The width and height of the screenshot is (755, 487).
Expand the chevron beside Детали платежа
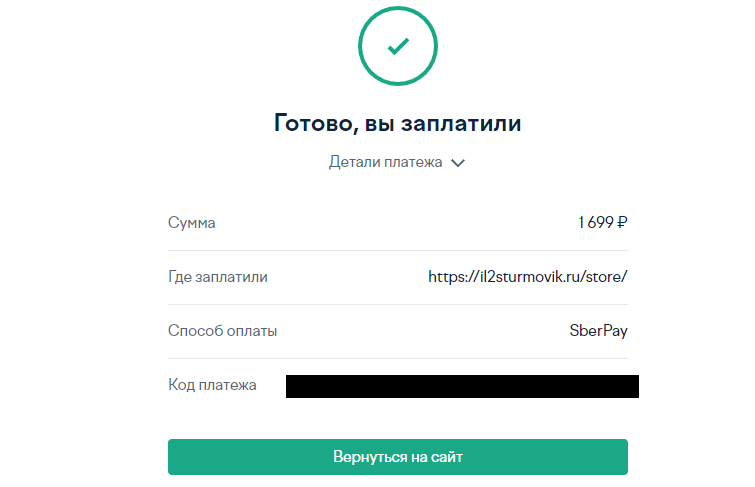click(458, 163)
